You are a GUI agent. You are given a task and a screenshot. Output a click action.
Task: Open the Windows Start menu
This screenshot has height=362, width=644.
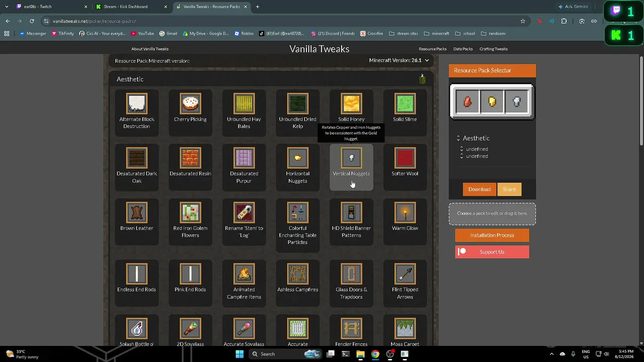pyautogui.click(x=239, y=354)
